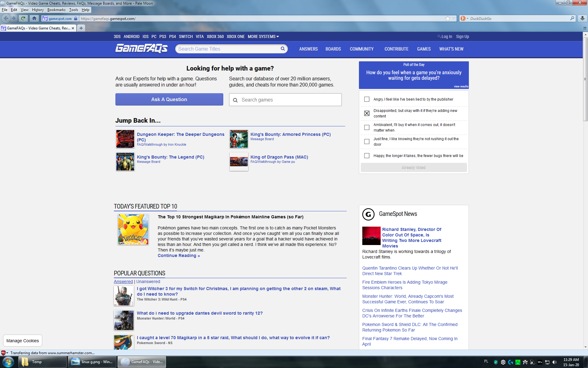Open the browser home page icon
The width and height of the screenshot is (588, 368).
pos(34,18)
